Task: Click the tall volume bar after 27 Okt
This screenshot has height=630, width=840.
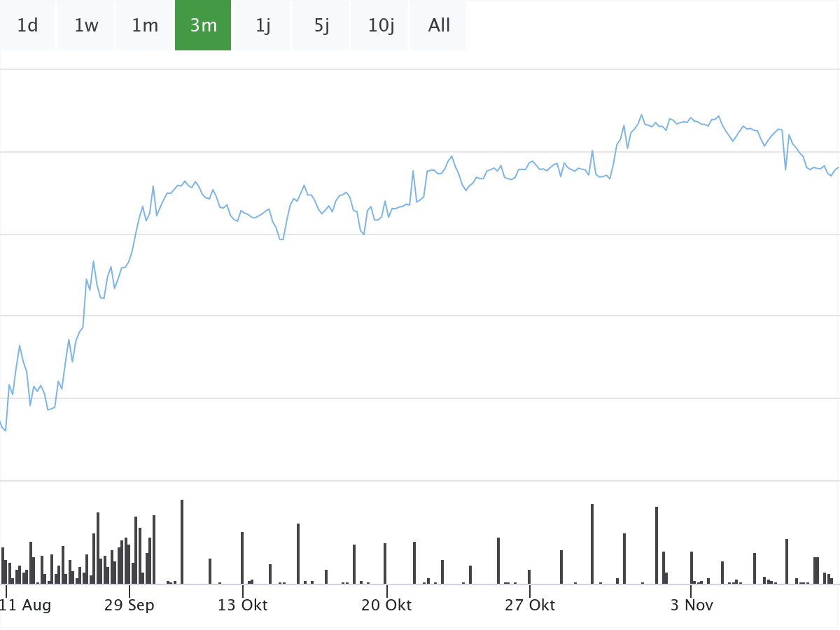Action: click(x=592, y=544)
